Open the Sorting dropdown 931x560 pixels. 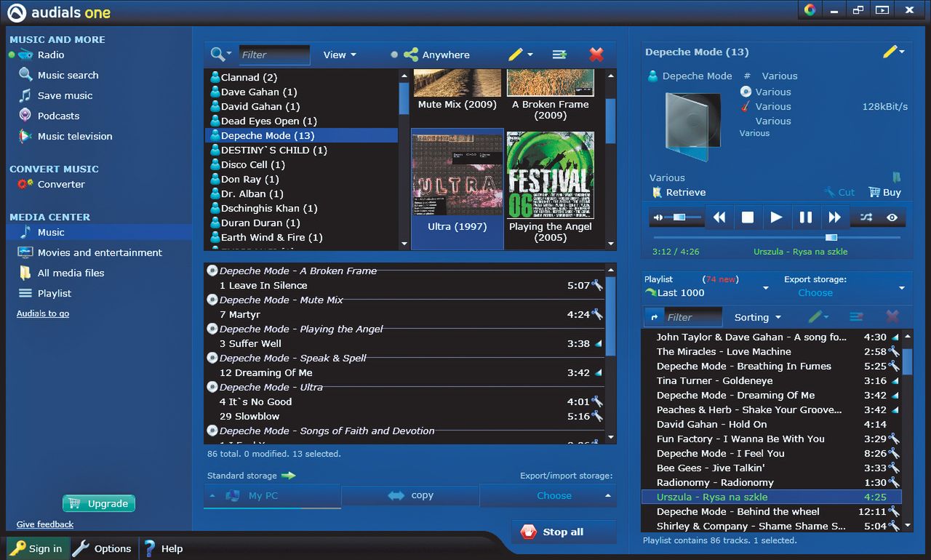coord(757,317)
